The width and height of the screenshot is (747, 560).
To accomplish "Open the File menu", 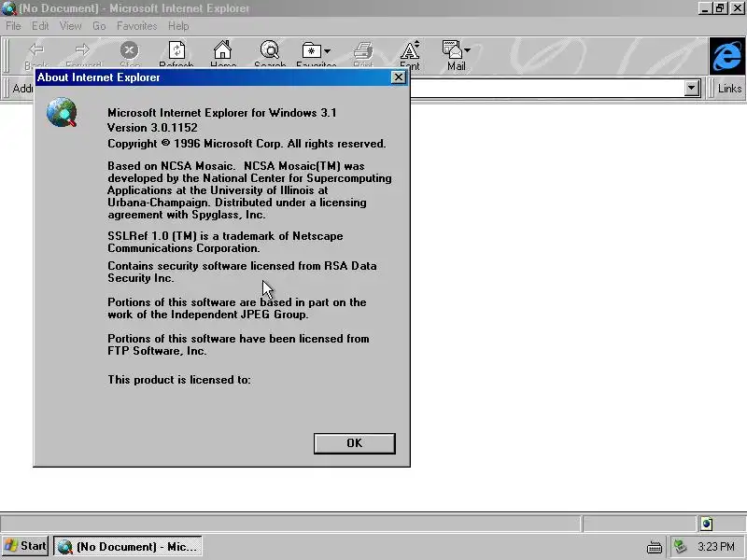I will pos(13,26).
